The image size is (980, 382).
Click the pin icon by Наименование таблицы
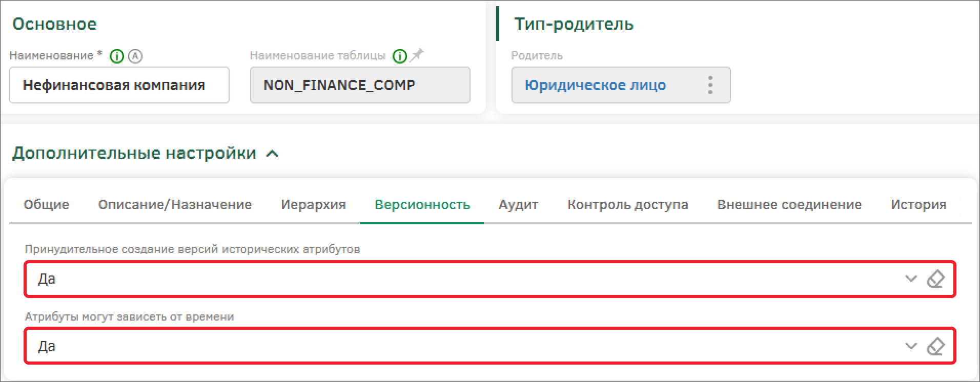(417, 55)
